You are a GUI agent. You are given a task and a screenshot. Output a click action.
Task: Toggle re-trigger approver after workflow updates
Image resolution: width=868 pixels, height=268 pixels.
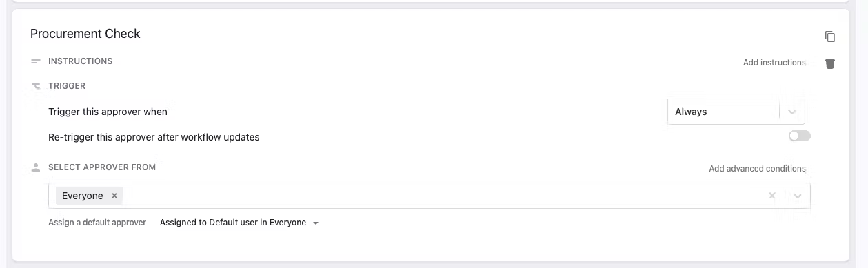point(800,136)
